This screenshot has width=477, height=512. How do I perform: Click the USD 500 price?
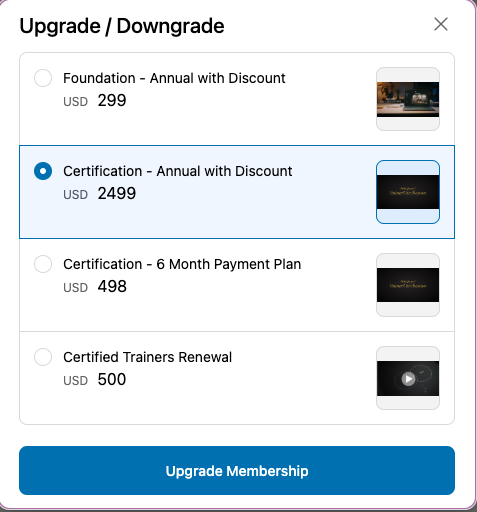(x=95, y=379)
